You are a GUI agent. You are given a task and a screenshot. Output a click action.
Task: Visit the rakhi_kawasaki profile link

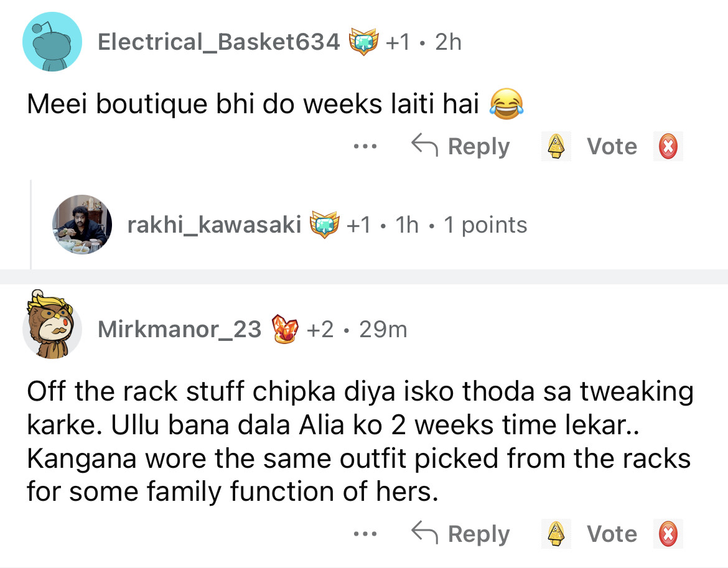coord(214,225)
